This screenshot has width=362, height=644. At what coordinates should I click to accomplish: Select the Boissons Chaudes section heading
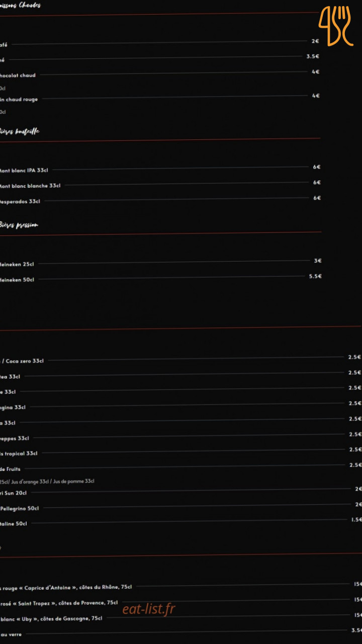(20, 6)
